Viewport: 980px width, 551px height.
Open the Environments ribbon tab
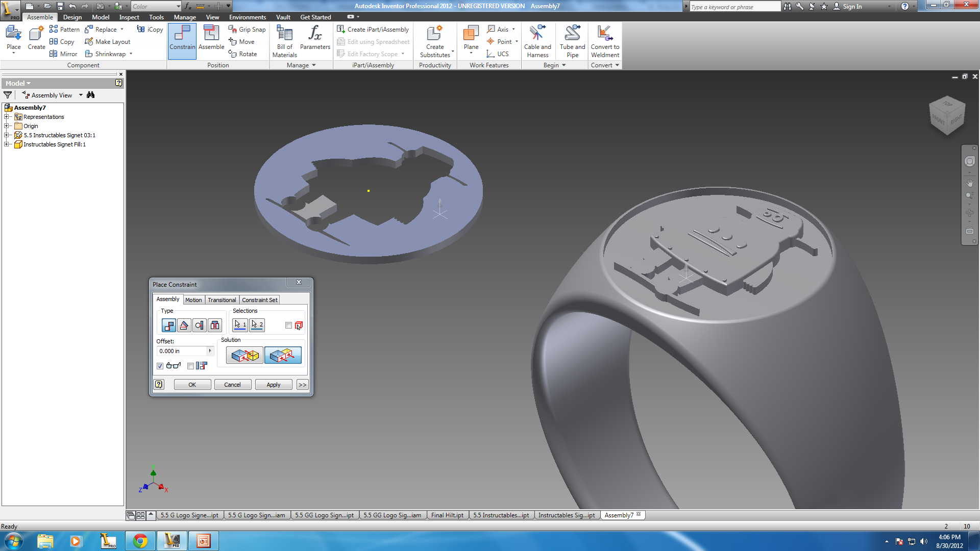(248, 17)
